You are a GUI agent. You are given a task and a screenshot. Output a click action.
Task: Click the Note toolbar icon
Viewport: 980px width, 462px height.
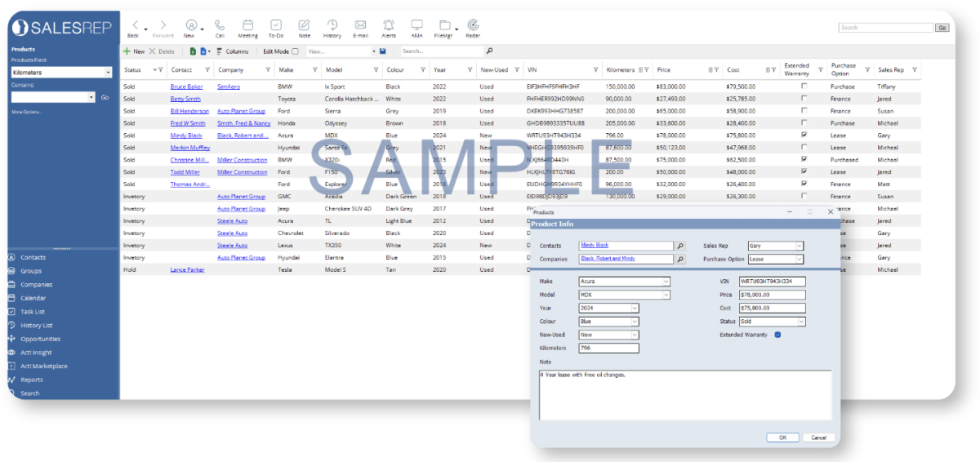coord(305,25)
